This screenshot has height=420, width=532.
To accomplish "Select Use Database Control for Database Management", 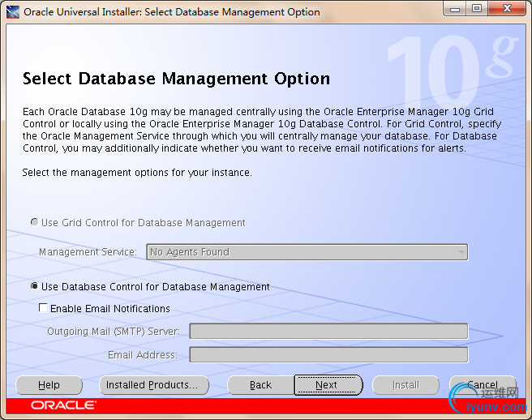I will coord(34,286).
